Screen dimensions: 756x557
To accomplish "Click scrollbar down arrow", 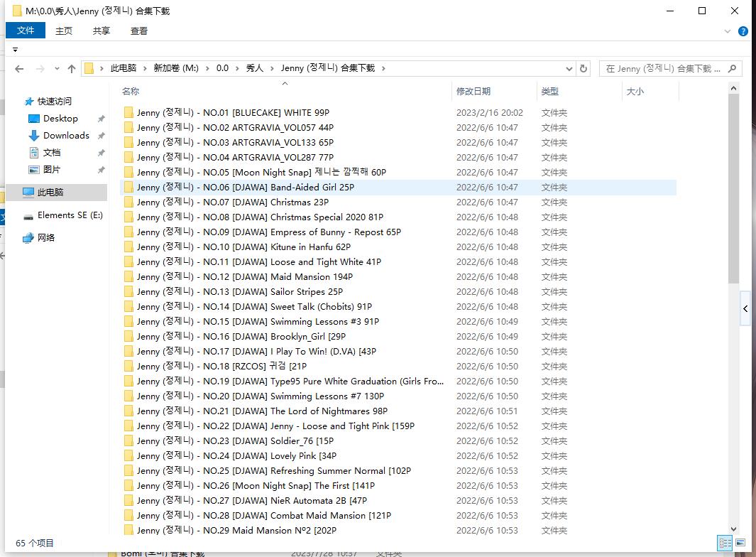I will pos(733,529).
